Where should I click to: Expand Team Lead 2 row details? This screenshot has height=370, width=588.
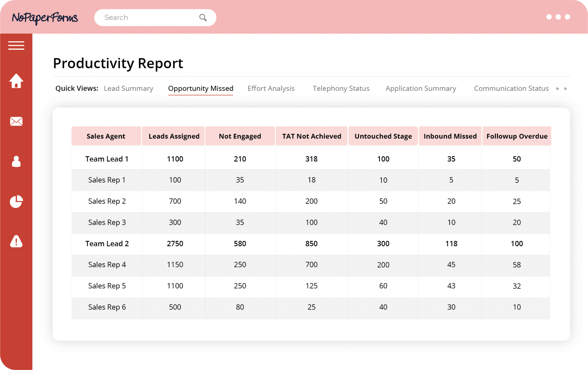tap(107, 244)
